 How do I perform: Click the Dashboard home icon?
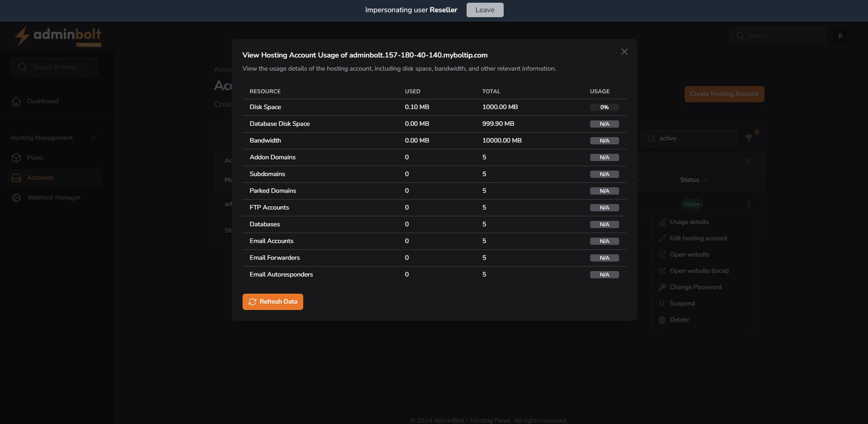[16, 101]
